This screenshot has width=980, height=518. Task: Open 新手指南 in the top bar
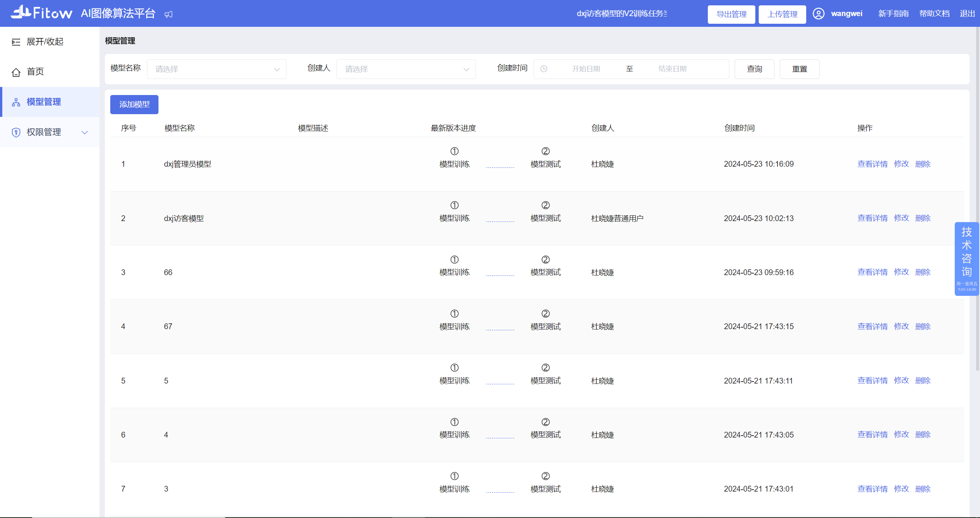coord(893,14)
